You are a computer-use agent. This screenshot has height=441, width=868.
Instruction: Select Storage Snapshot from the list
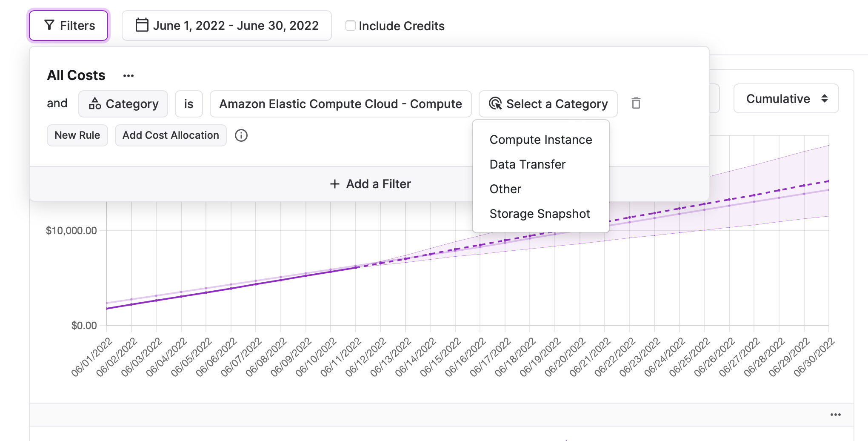(540, 214)
